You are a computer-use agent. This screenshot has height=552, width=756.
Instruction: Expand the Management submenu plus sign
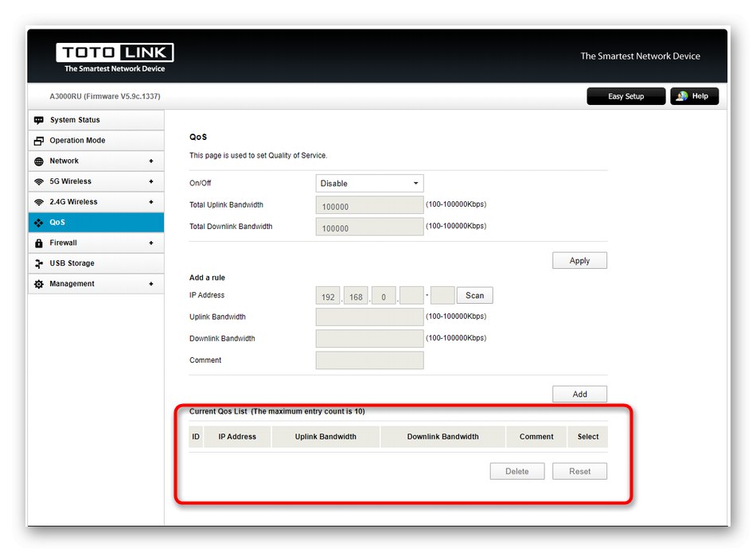[151, 284]
